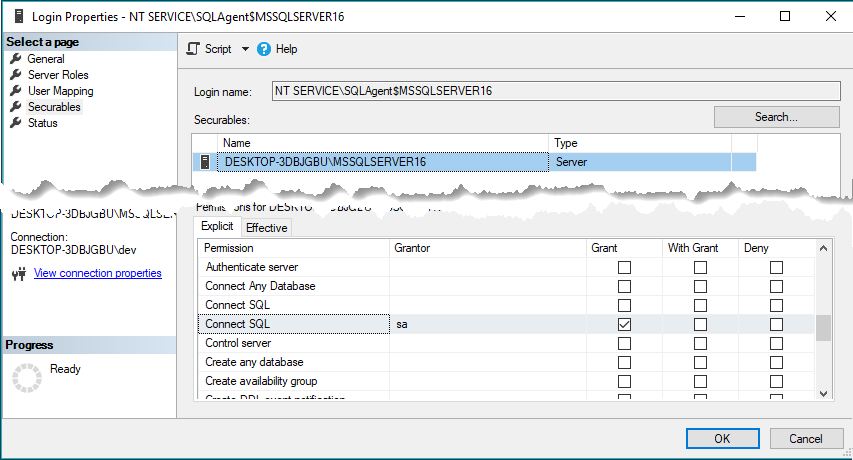Click the connection properties plug icon
The image size is (853, 460).
pyautogui.click(x=19, y=273)
